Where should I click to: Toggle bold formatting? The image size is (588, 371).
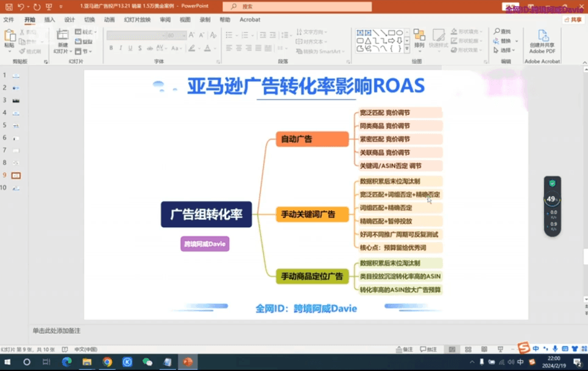click(112, 46)
